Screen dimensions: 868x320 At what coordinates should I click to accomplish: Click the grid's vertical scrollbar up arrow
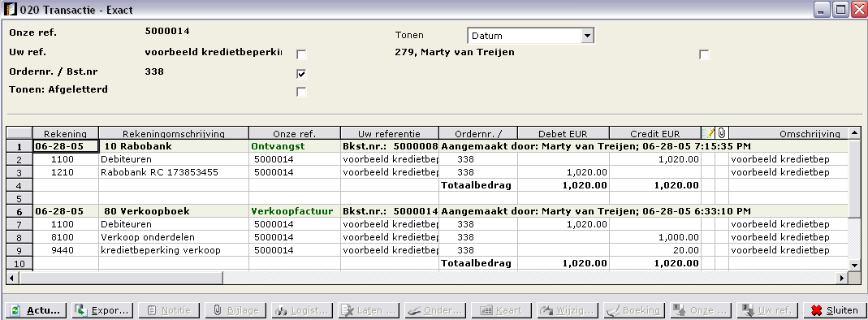[x=855, y=132]
